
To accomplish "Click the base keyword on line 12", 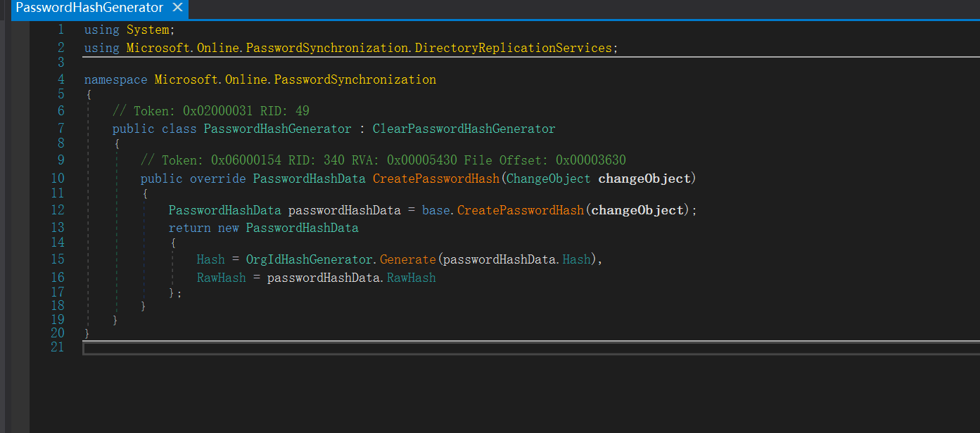I will click(x=435, y=210).
